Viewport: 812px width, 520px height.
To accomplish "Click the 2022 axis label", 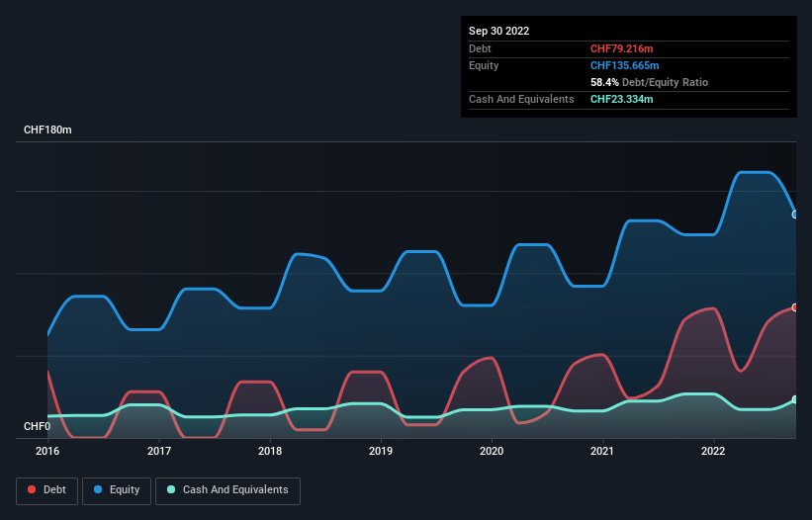I will pyautogui.click(x=713, y=451).
